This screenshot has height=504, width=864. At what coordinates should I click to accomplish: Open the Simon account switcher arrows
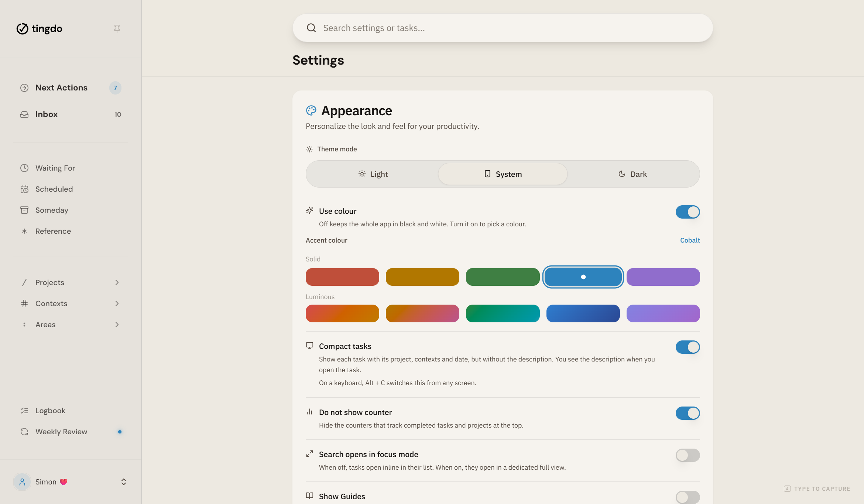[x=124, y=482]
